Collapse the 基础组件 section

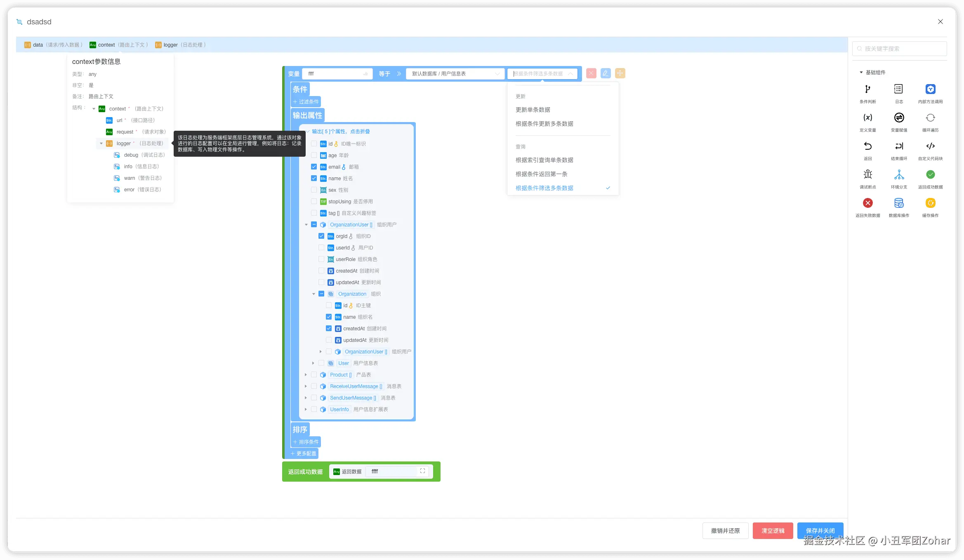tap(861, 73)
